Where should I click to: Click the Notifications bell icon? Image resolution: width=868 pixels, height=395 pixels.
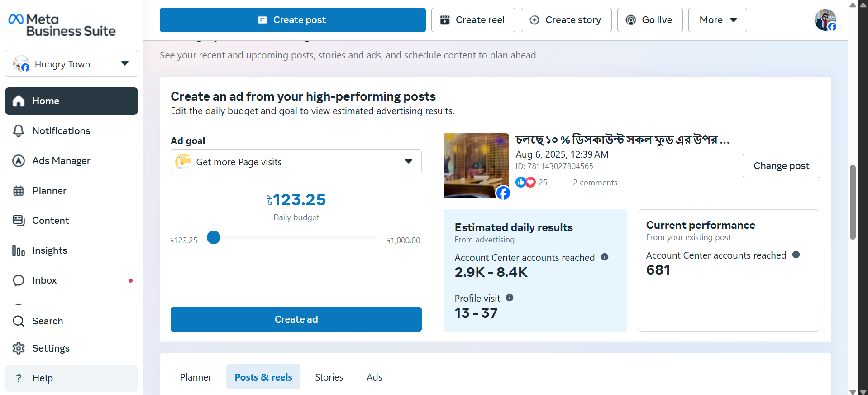click(x=19, y=131)
